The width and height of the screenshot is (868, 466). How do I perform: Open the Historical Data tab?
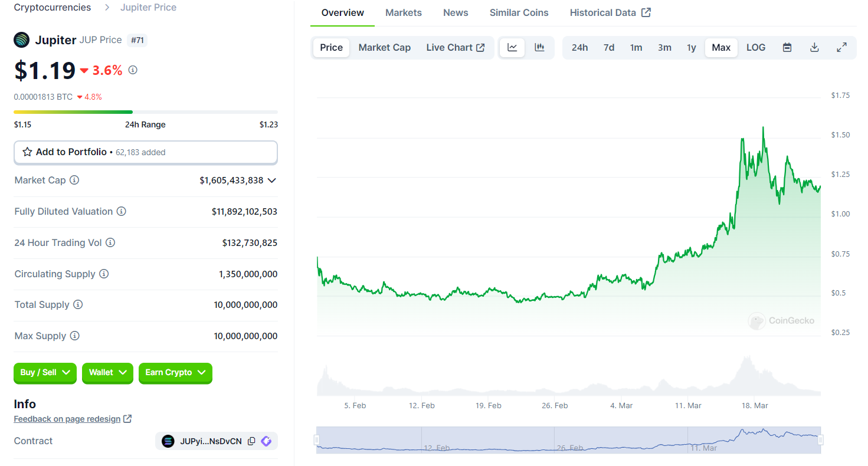pyautogui.click(x=610, y=12)
